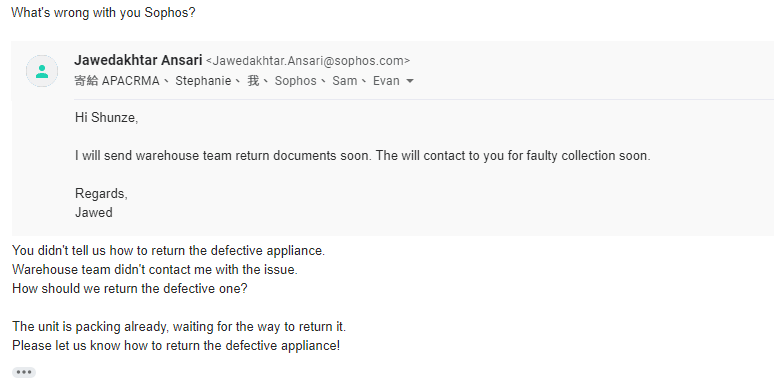This screenshot has height=384, width=774.
Task: Click the sender name Jawedakhtar Ansari
Action: [x=138, y=61]
